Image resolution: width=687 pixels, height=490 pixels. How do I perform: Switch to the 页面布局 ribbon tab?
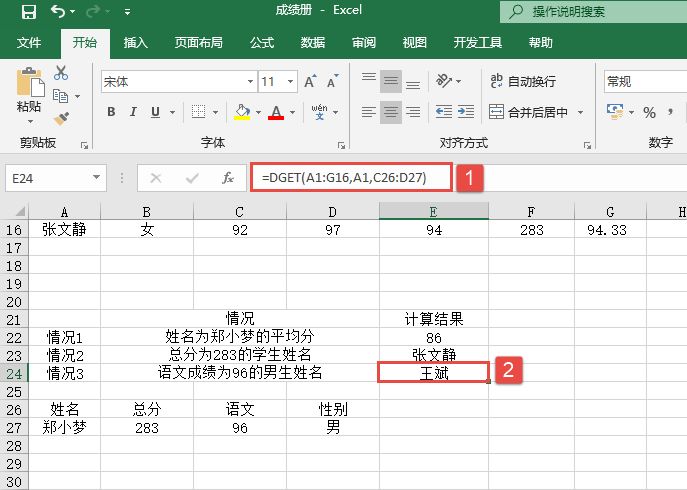pyautogui.click(x=198, y=43)
